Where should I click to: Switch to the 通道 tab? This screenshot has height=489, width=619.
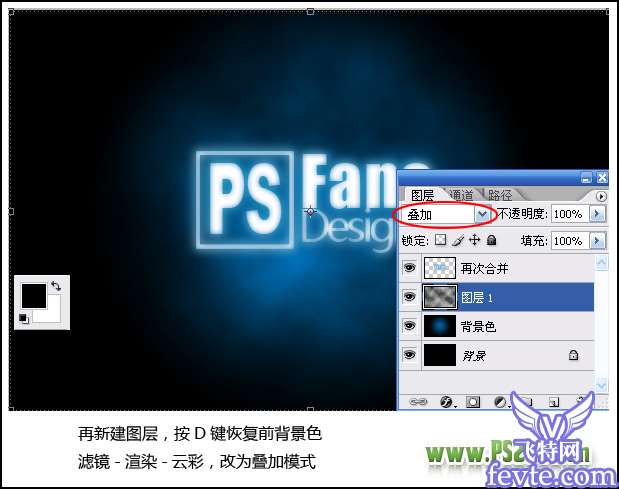[x=462, y=195]
